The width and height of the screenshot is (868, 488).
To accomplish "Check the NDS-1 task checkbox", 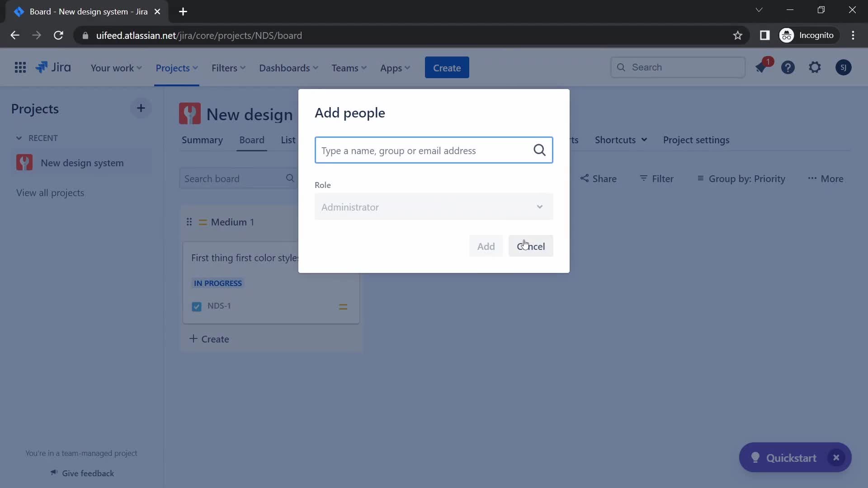I will click(x=197, y=306).
